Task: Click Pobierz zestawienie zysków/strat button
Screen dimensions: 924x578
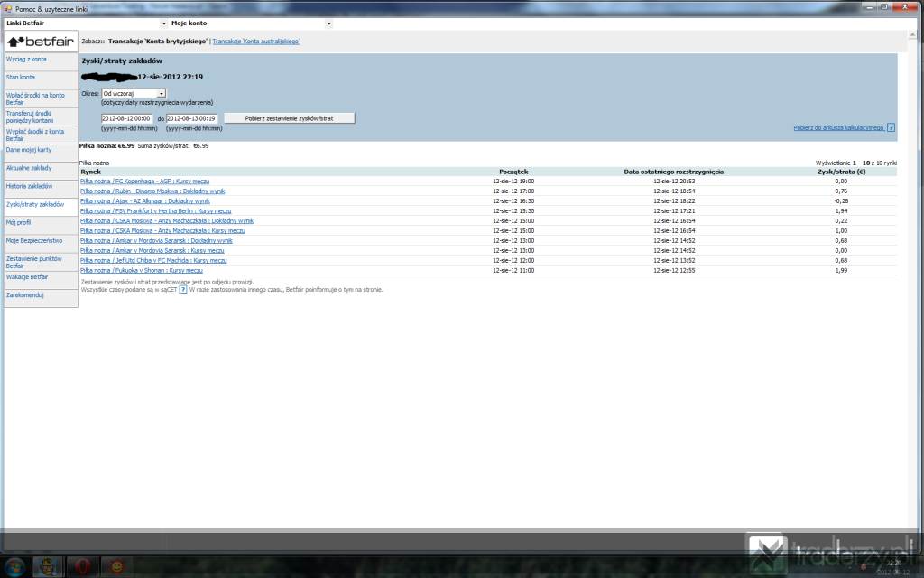Action: tap(290, 118)
